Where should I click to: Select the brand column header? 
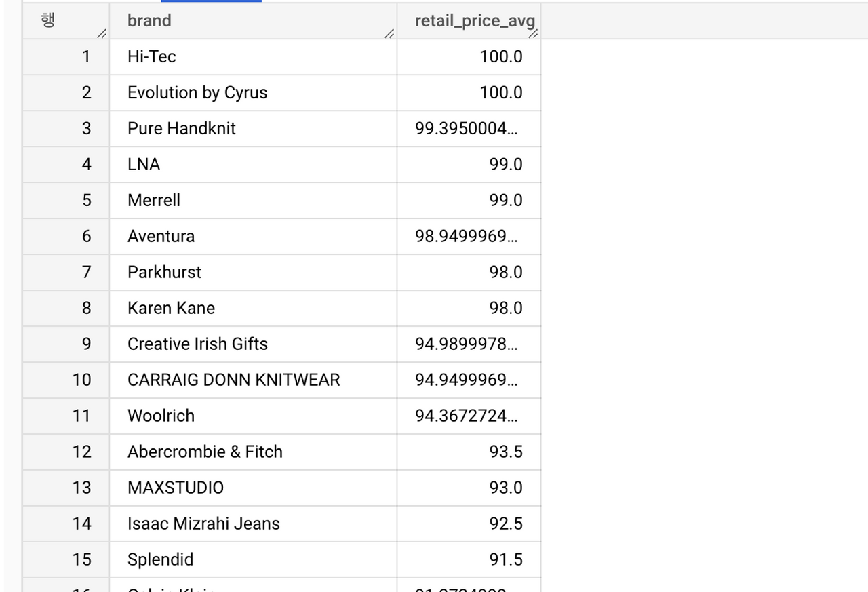[253, 20]
